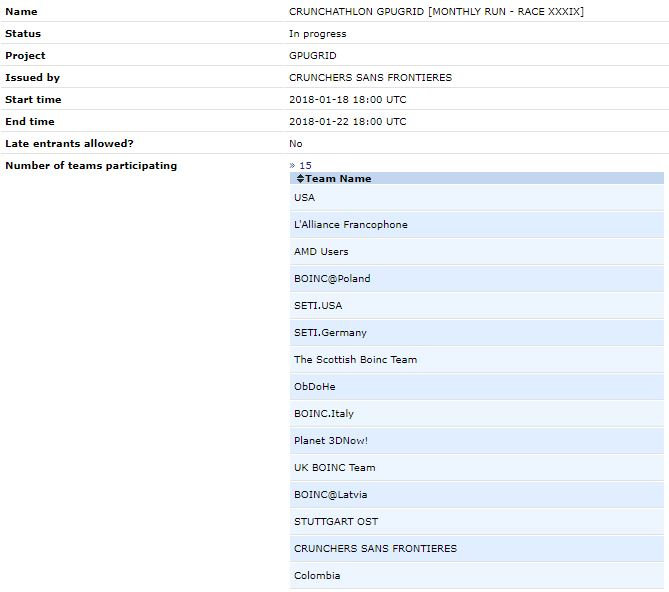
Task: Click the End time label
Action: pyautogui.click(x=30, y=122)
